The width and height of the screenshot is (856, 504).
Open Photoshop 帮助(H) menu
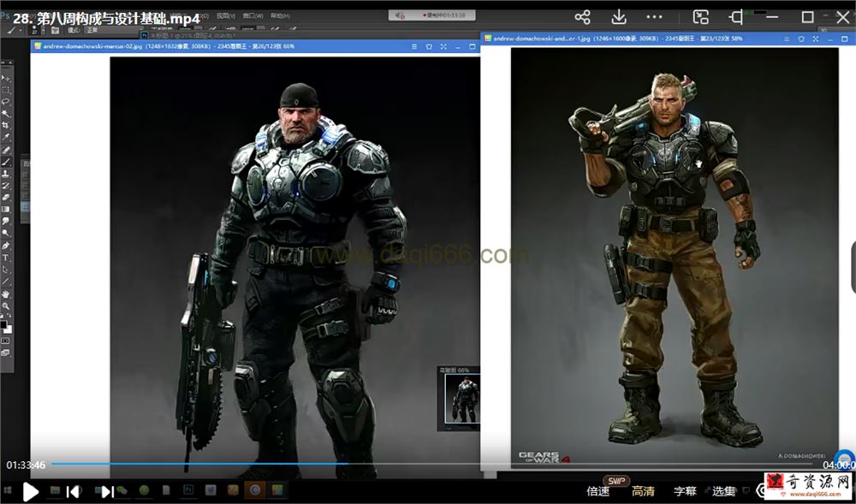click(280, 15)
